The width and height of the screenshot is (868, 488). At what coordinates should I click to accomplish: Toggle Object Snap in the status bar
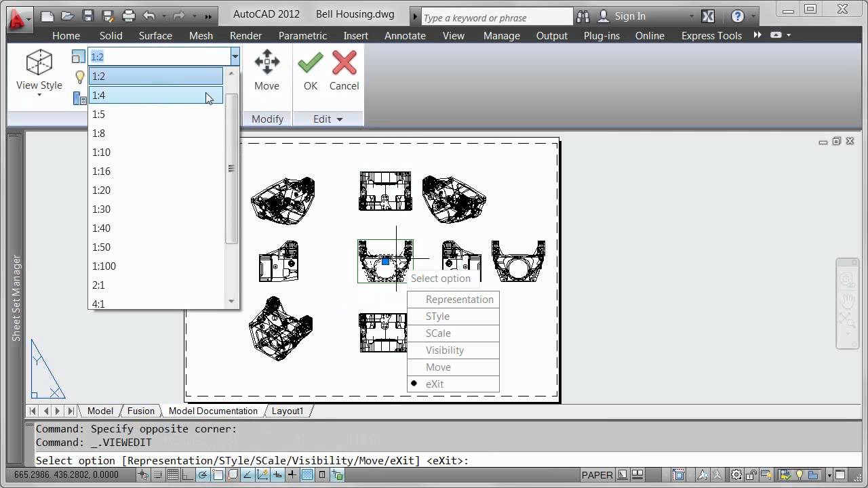[218, 475]
